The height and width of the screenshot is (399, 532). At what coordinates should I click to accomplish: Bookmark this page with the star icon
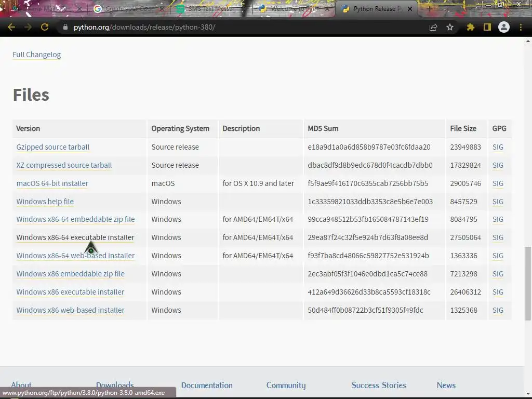tap(450, 27)
